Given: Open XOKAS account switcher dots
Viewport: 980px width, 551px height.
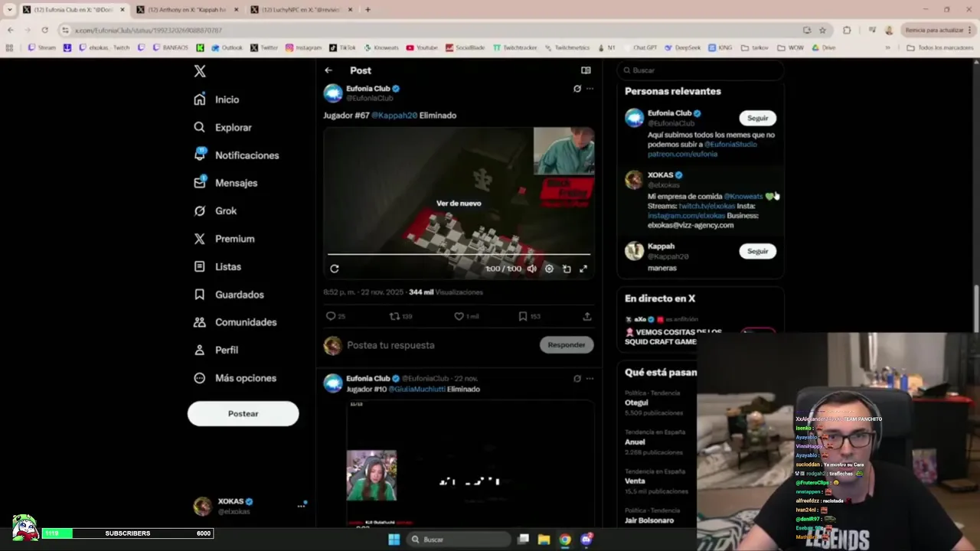Looking at the screenshot, I should click(301, 506).
